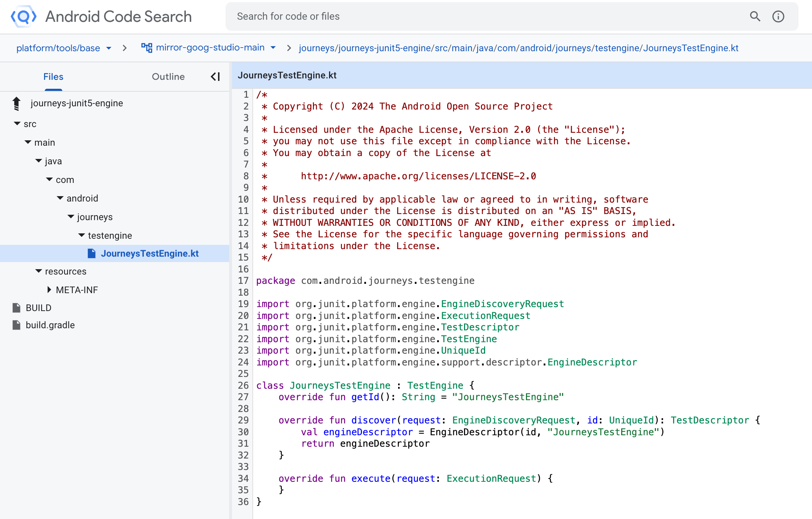Collapse the testengine folder

click(82, 235)
